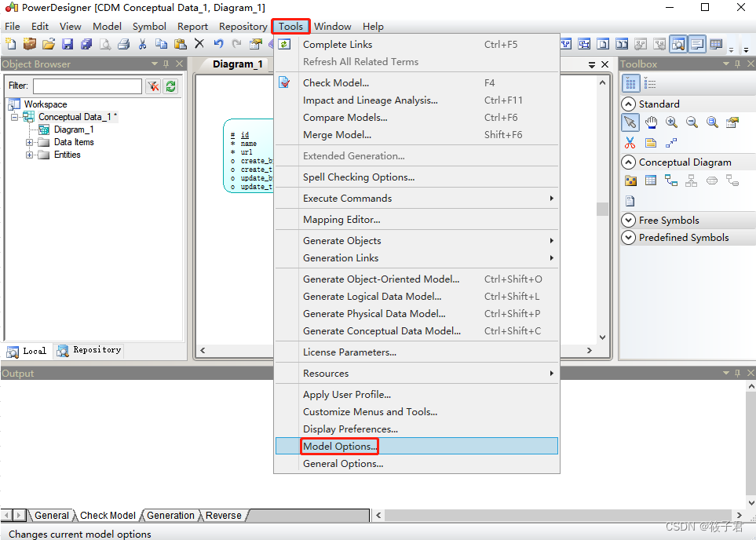Screen dimensions: 756x540
Task: Choose General Options in Tools menu
Action: point(417,463)
